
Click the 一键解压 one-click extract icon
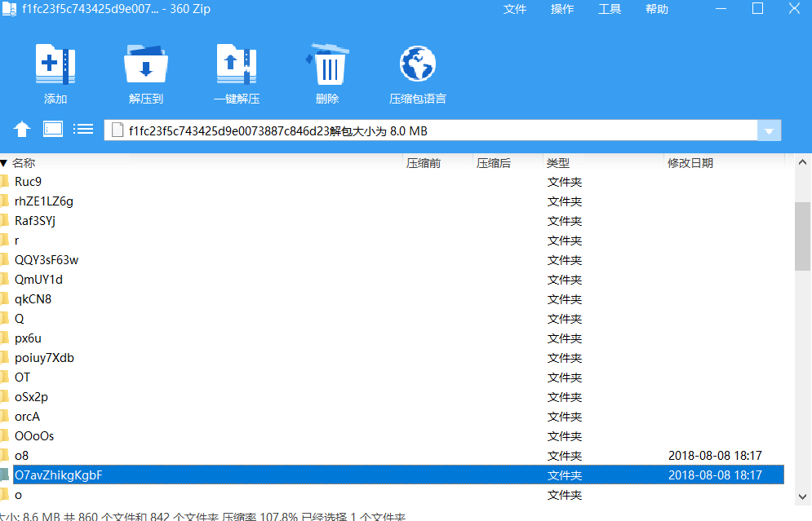pyautogui.click(x=237, y=64)
